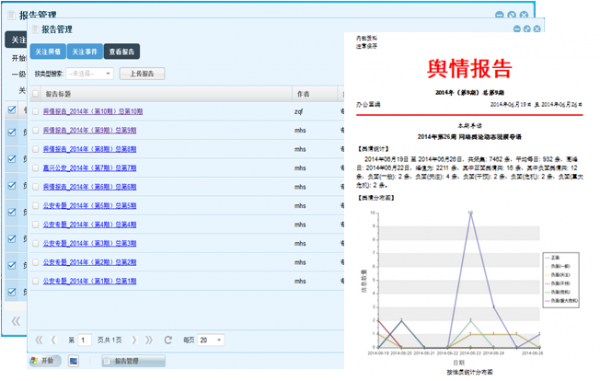Open report 舆情报告_2014年（第9期）总第9期
This screenshot has height=381, width=600.
90,130
